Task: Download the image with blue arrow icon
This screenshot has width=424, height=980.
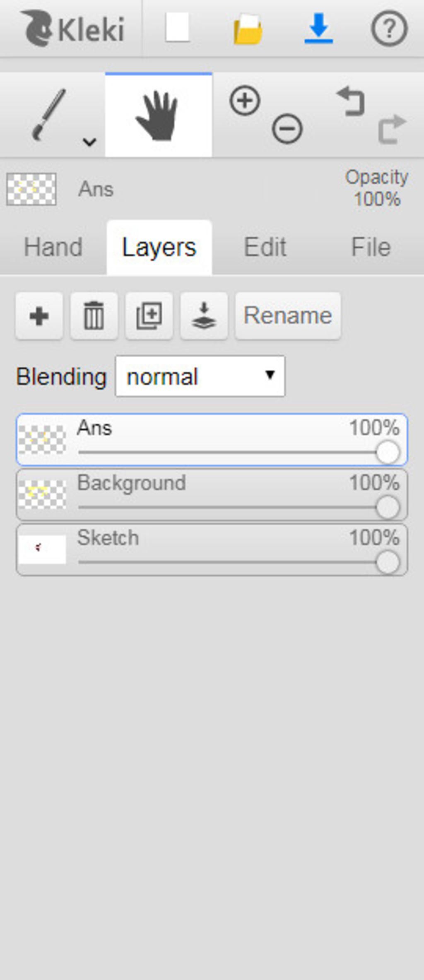Action: coord(318,28)
